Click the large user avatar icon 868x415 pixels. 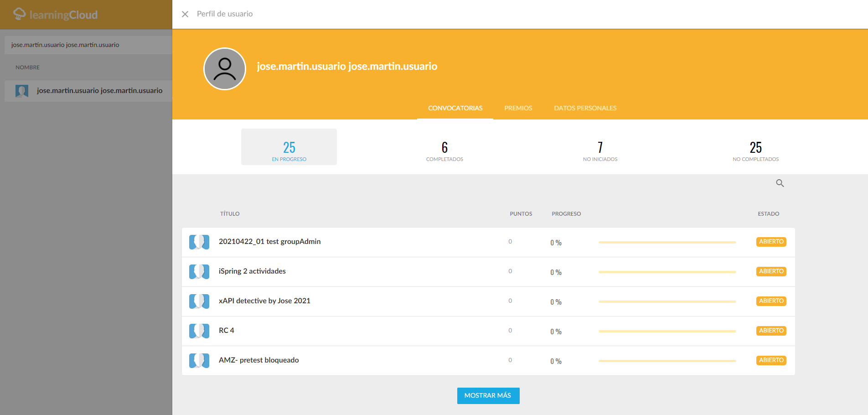pyautogui.click(x=225, y=69)
